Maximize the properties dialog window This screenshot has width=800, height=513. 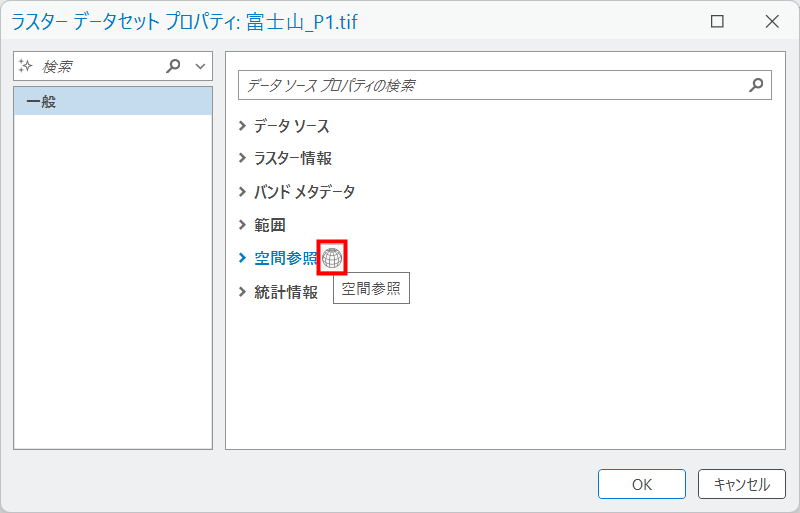tap(717, 21)
